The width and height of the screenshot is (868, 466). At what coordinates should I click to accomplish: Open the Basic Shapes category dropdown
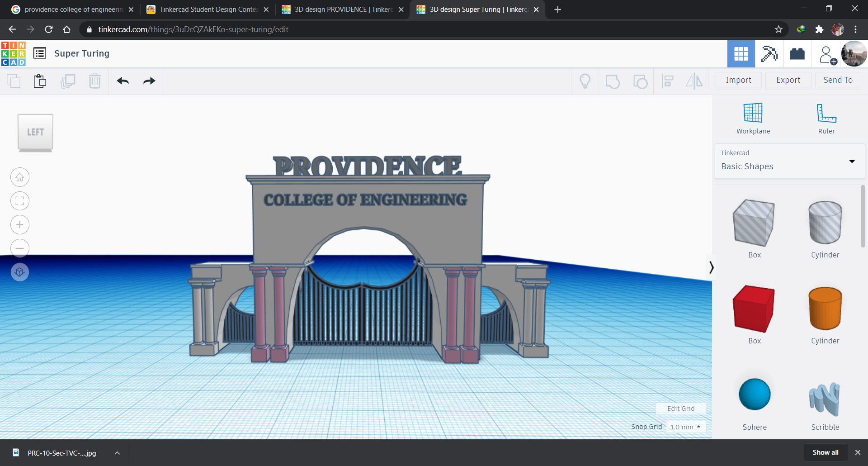pyautogui.click(x=790, y=161)
